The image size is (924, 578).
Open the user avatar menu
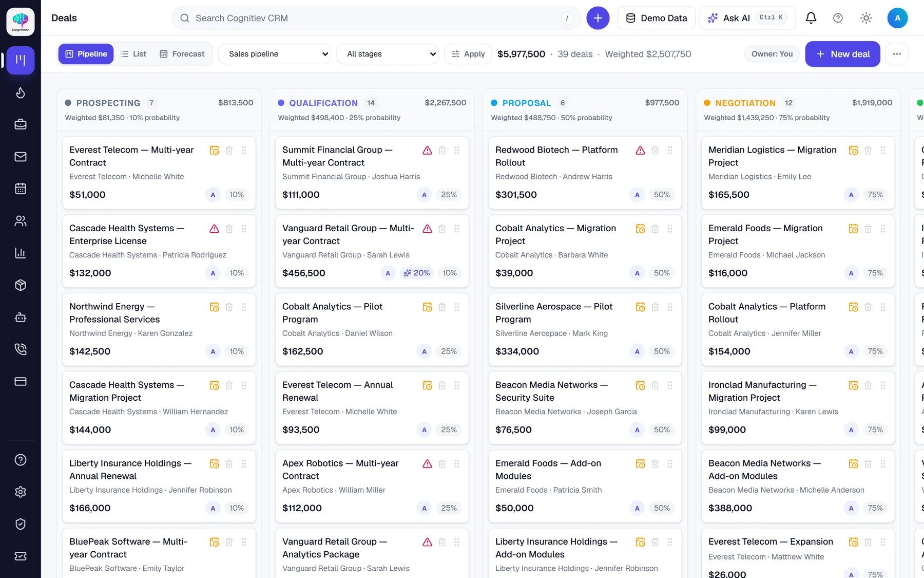(897, 18)
